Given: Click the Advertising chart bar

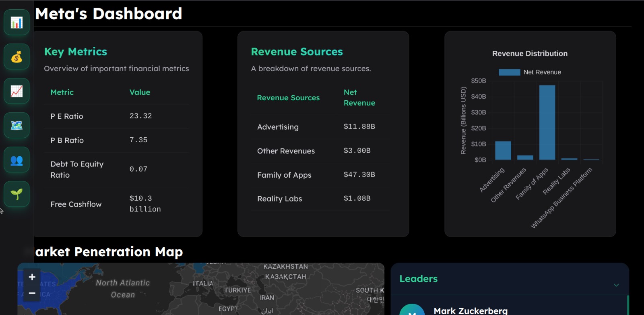Looking at the screenshot, I should (503, 151).
